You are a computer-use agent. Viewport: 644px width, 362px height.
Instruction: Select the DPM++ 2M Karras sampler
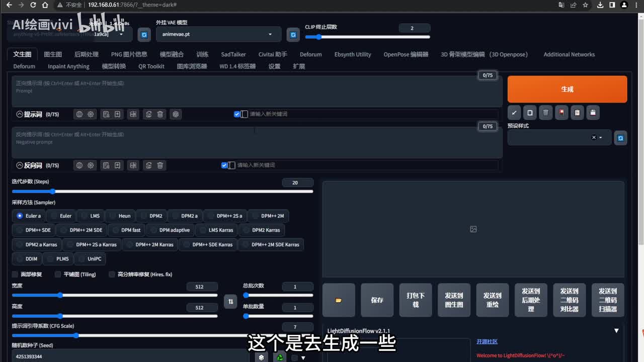(x=149, y=244)
